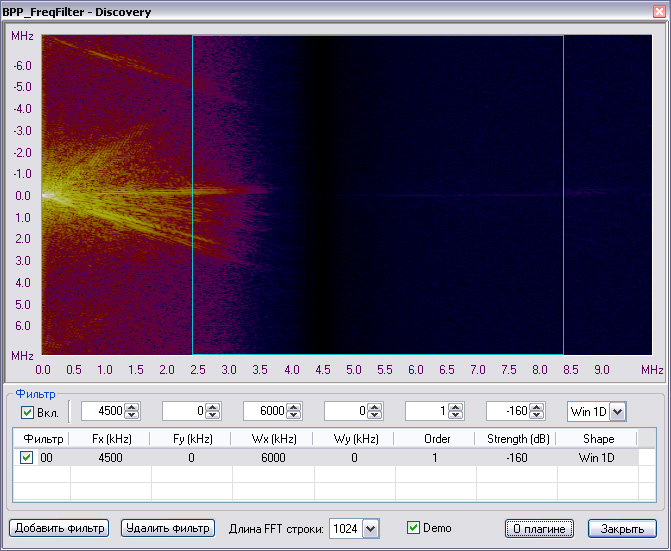Increase Order value with up arrow
The width and height of the screenshot is (671, 551).
pyautogui.click(x=456, y=407)
